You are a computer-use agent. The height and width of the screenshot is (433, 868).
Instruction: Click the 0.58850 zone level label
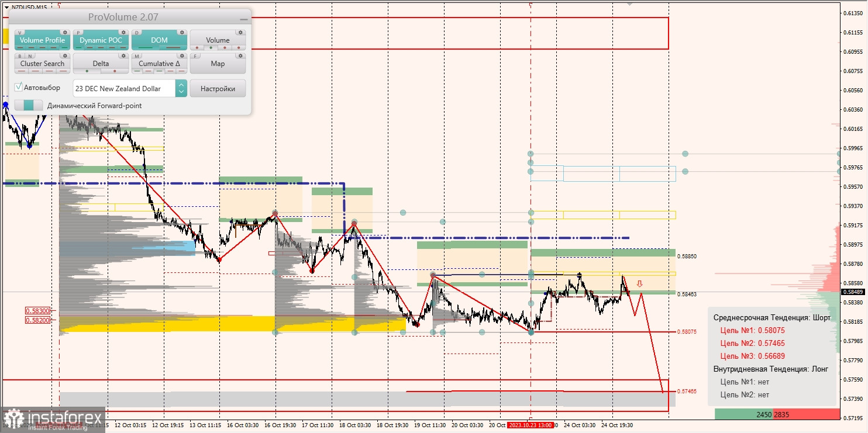pos(687,256)
